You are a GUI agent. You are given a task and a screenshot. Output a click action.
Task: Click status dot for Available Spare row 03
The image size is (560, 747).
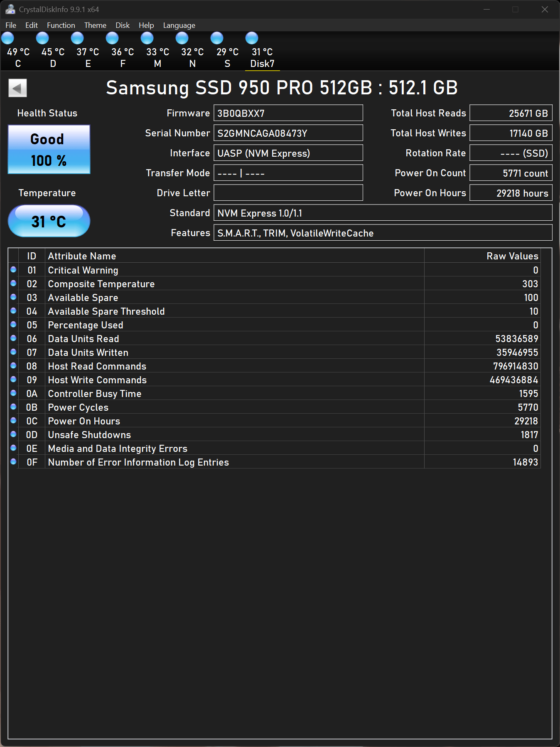click(13, 297)
